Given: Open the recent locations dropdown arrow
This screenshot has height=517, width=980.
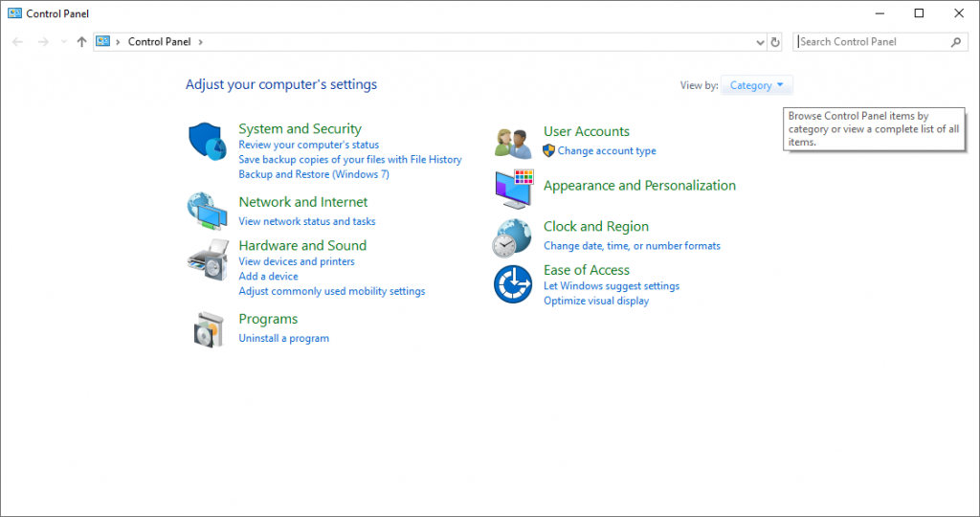Looking at the screenshot, I should coord(64,42).
